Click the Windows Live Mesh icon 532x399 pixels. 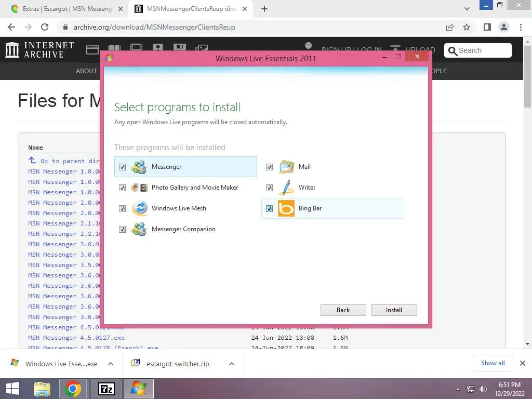(x=139, y=208)
